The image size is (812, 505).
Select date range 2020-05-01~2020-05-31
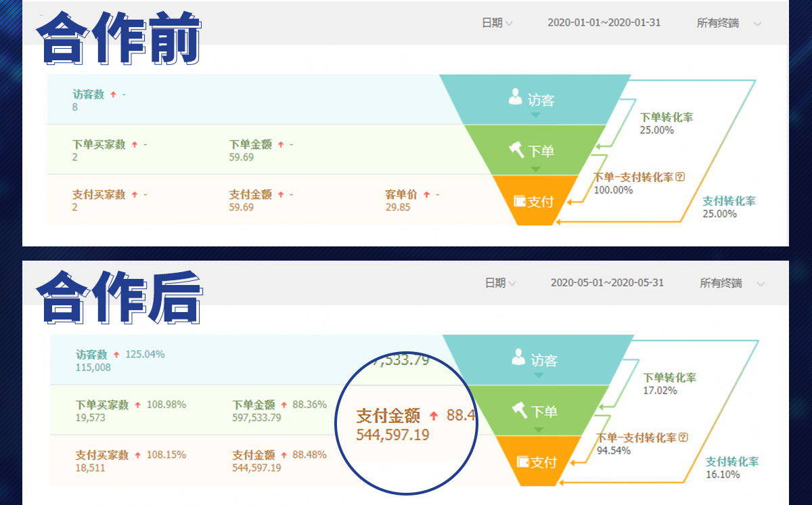click(x=608, y=282)
